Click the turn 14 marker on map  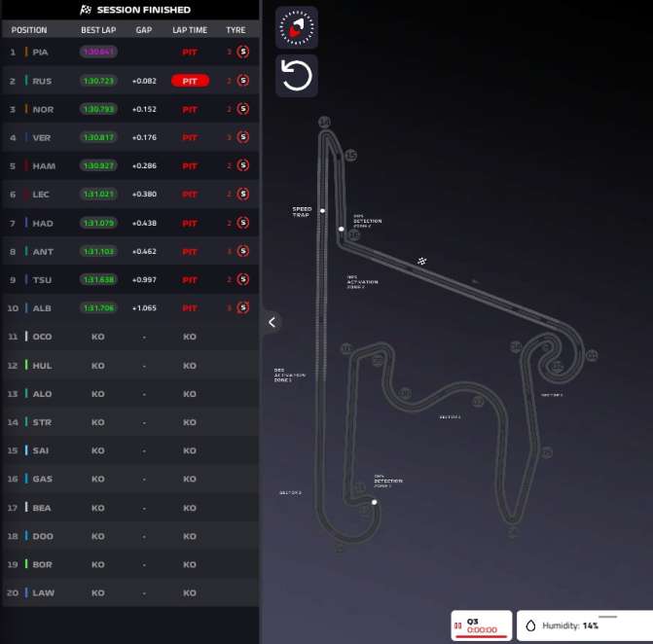tap(324, 122)
